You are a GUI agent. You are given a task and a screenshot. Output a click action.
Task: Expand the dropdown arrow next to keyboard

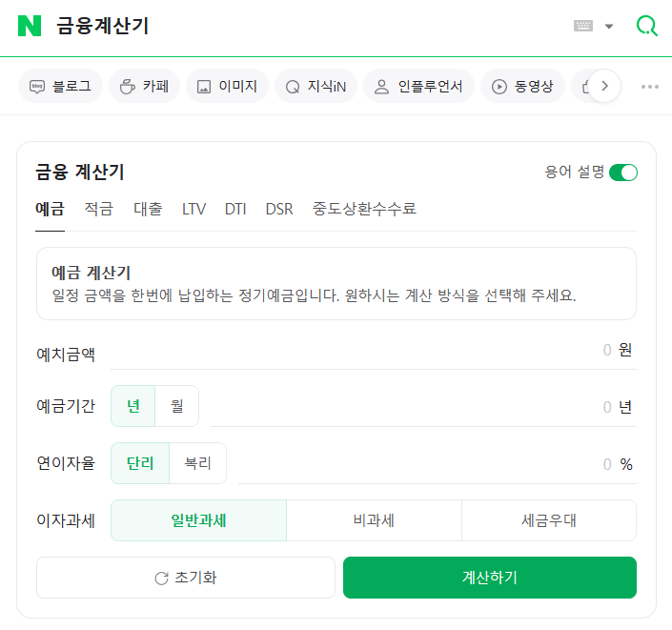pyautogui.click(x=608, y=27)
